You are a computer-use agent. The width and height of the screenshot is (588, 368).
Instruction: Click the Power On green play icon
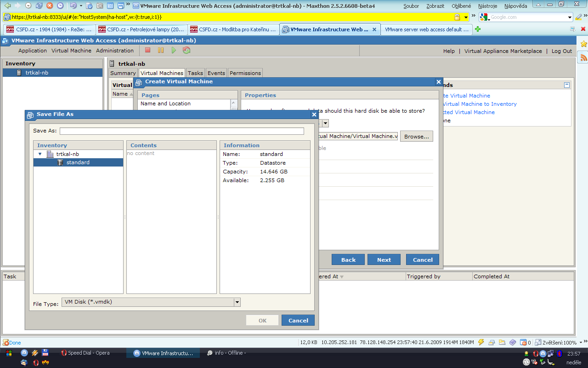coord(174,50)
